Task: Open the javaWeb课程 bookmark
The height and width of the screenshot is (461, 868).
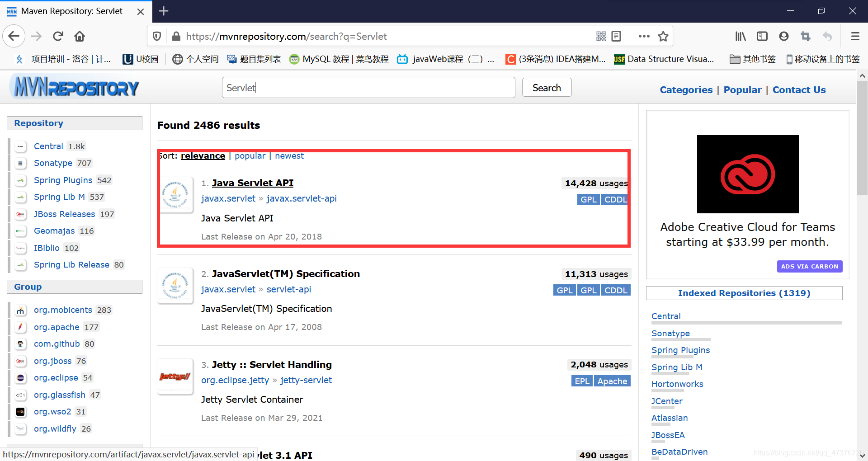Action: (x=445, y=59)
